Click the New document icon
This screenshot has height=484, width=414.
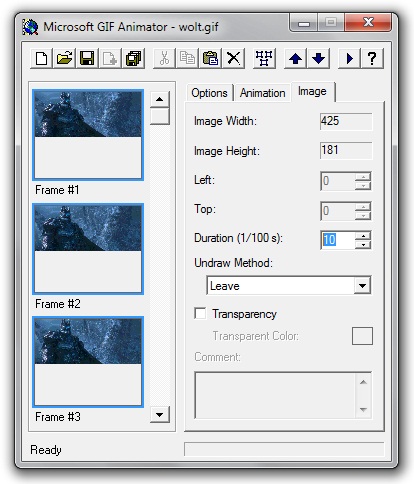point(41,59)
